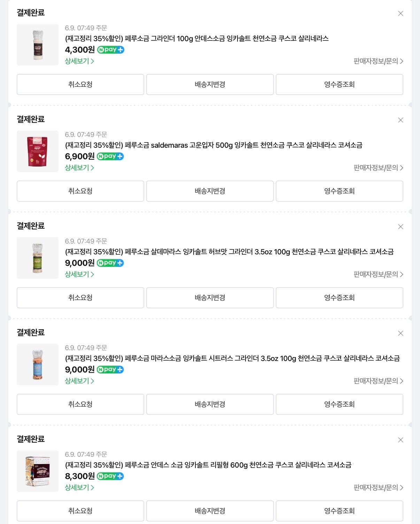Expand 상세보기 for the 4,300원 grinder salt
The image size is (420, 524).
(x=79, y=61)
